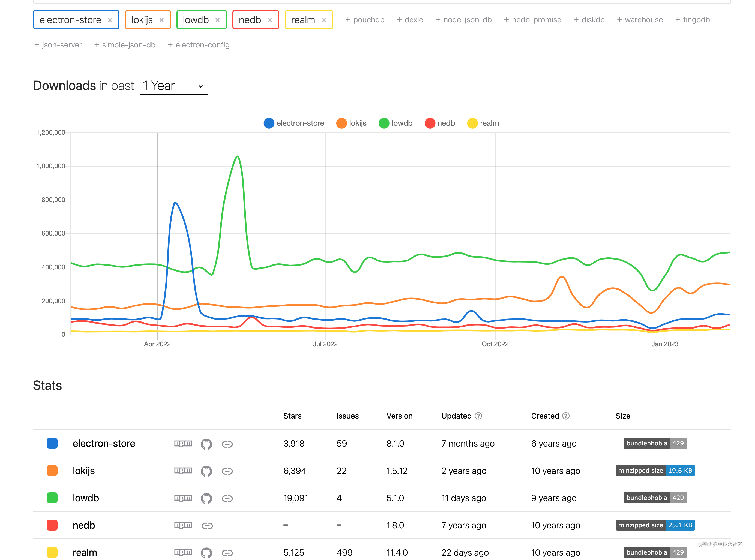
Task: Toggle lokijs series in chart legend
Action: (x=351, y=124)
